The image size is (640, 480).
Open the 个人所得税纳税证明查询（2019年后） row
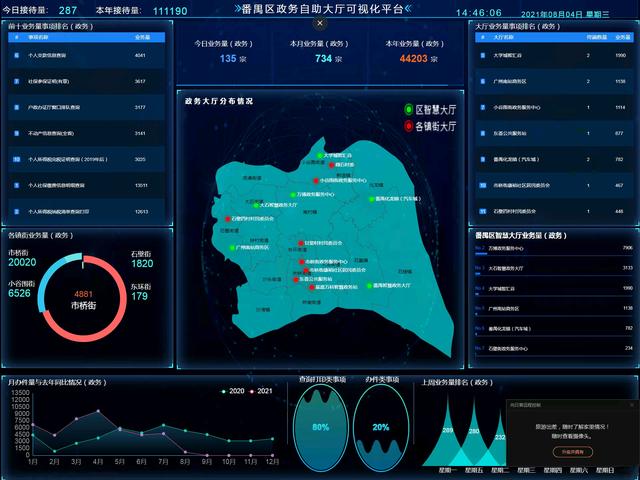(x=87, y=159)
